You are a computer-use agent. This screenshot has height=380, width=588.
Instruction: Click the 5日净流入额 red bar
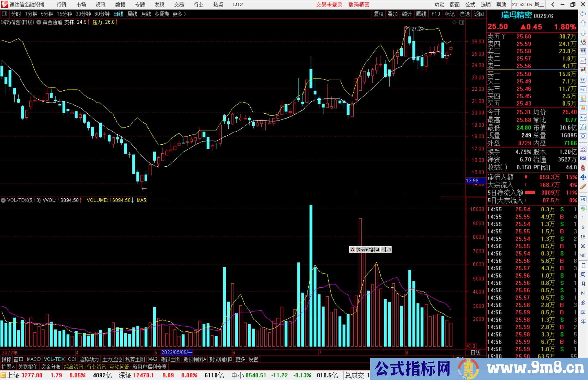530,193
